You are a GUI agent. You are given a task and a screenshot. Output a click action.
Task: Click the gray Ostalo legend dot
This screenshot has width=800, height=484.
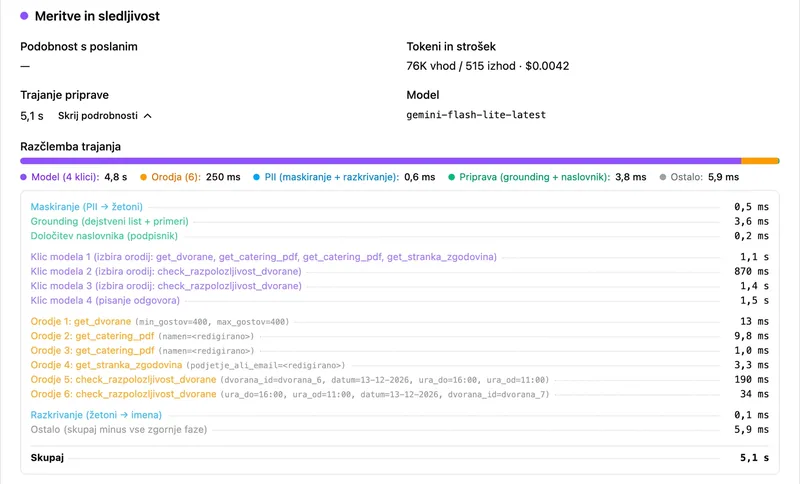click(x=663, y=177)
